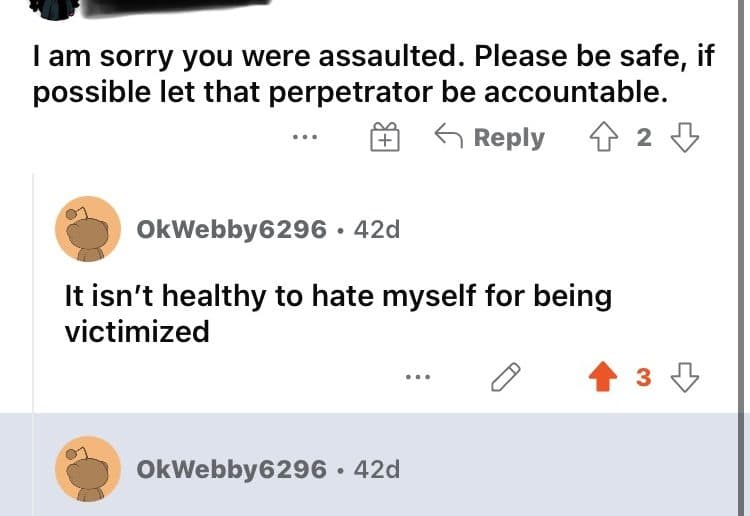The width and height of the screenshot is (750, 516).
Task: Edit the "It isn't healthy" comment with the pencil
Action: [506, 377]
